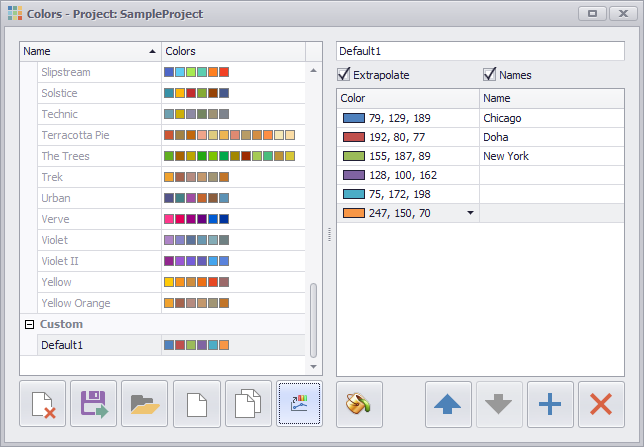Save palettes with the purple floppy icon
Screen dimensions: 644x447
(94, 404)
